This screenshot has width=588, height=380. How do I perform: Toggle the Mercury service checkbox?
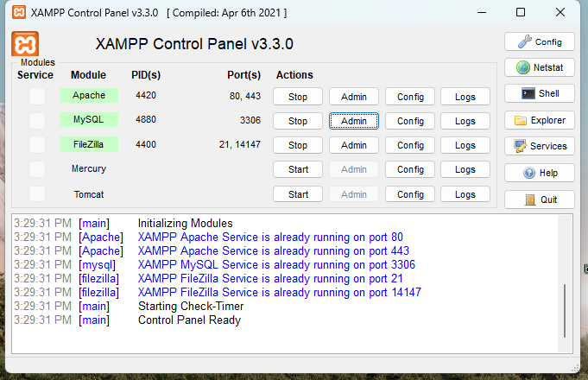coord(37,169)
